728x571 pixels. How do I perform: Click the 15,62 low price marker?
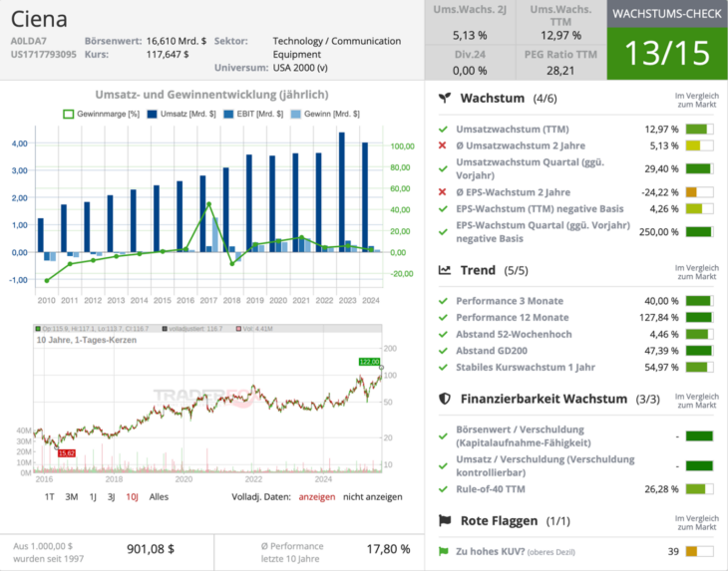click(x=67, y=453)
